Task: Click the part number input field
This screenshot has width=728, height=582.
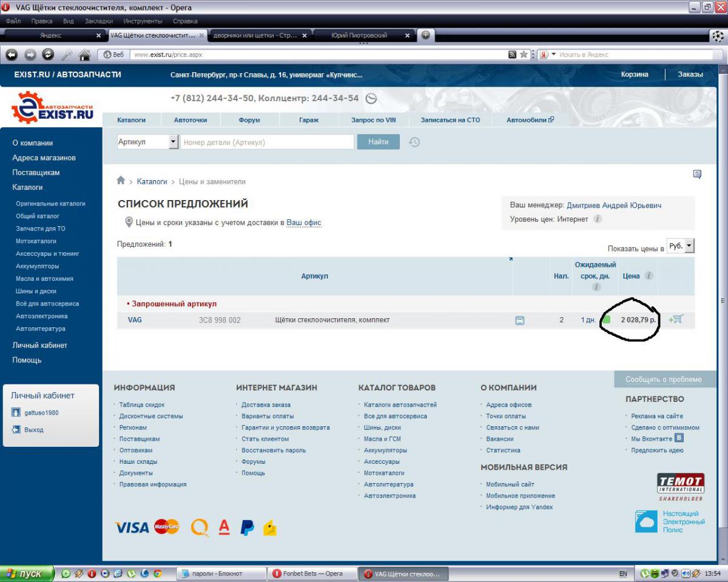Action: (x=267, y=142)
